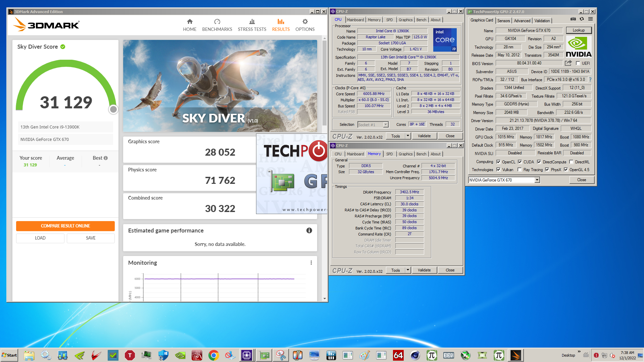Switch to Sensors tab in GPU-Z
This screenshot has width=644, height=362.
(x=503, y=21)
